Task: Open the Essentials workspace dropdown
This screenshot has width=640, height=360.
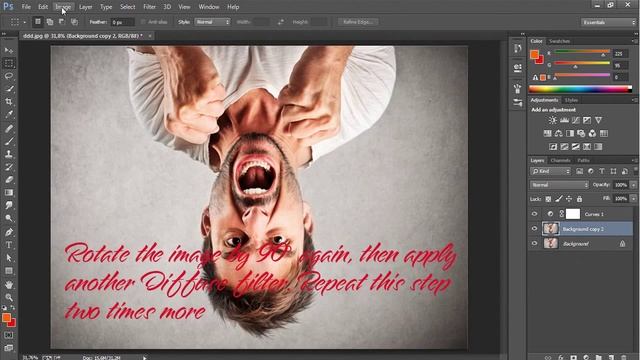Action: click(x=608, y=22)
